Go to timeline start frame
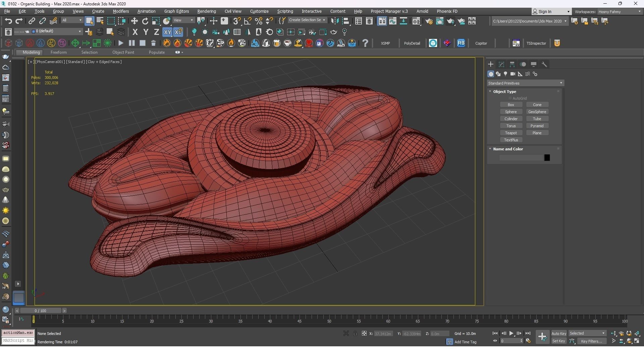This screenshot has height=349, width=644. pyautogui.click(x=495, y=333)
